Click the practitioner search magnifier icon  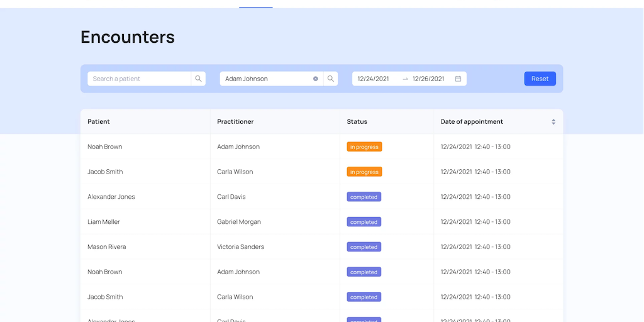click(x=331, y=79)
